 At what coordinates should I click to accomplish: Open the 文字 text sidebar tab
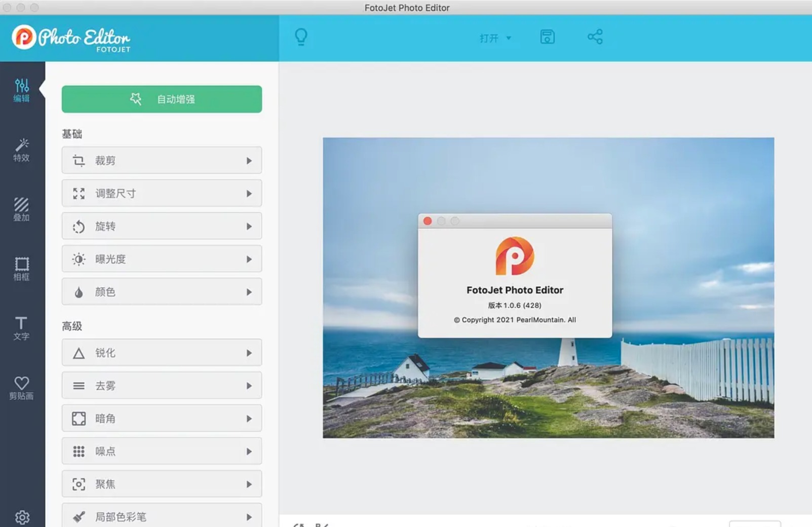[22, 328]
